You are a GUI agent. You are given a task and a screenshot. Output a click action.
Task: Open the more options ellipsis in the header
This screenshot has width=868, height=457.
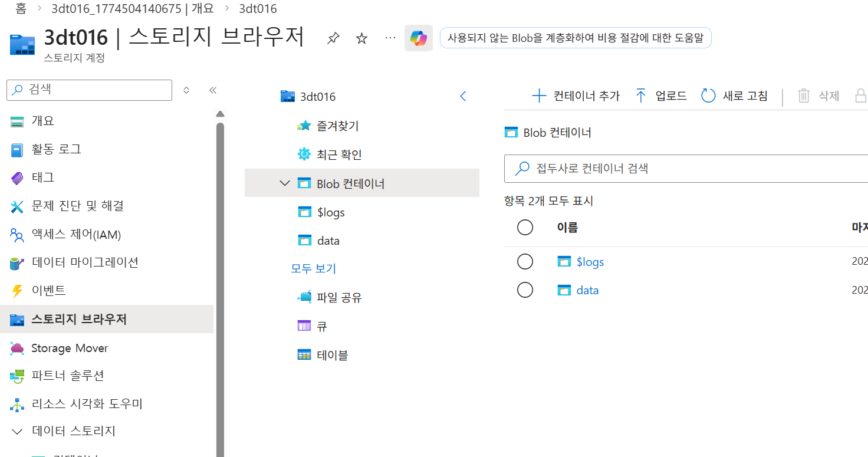[390, 38]
